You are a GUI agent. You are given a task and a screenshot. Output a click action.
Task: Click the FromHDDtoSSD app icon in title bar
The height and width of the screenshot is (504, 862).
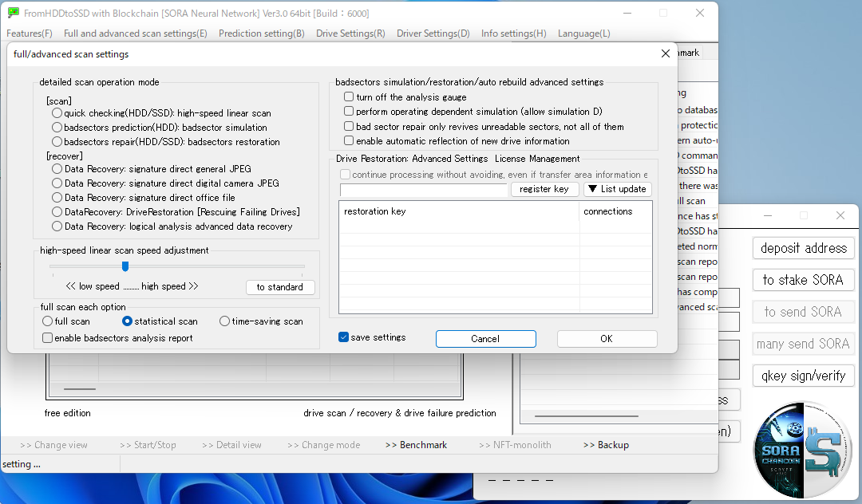pyautogui.click(x=14, y=13)
